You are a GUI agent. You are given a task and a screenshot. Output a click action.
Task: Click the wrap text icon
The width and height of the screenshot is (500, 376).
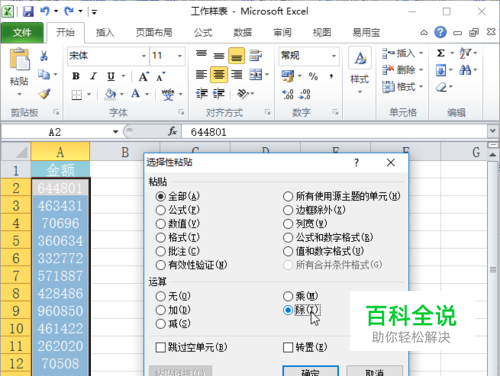click(256, 55)
